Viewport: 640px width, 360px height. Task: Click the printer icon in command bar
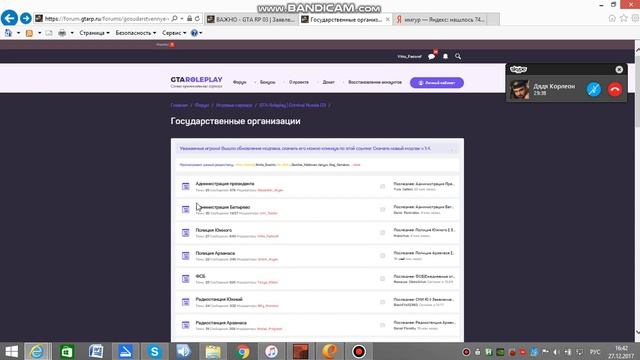62,33
